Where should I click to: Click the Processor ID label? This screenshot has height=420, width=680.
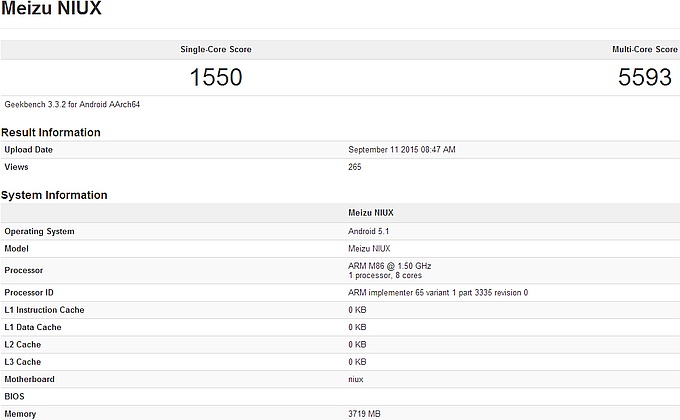pos(29,292)
